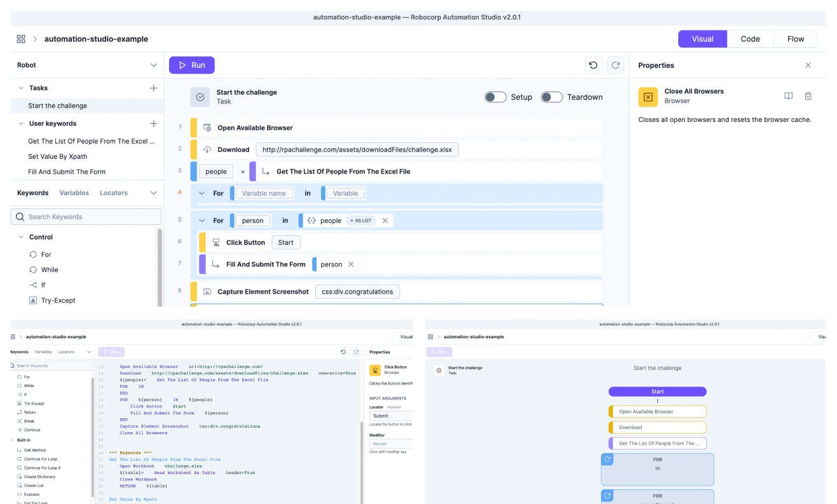Click the Click Button icon in code window Properties

(x=374, y=369)
